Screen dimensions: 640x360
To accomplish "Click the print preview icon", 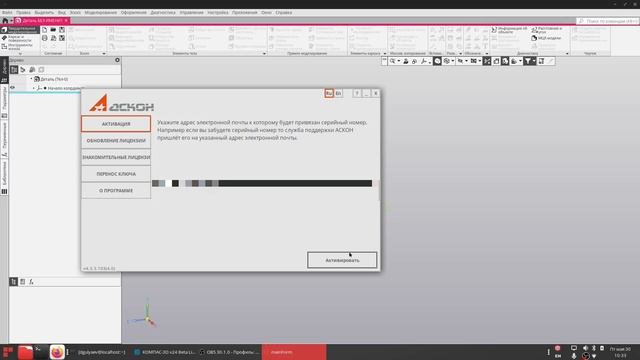I will (53, 38).
